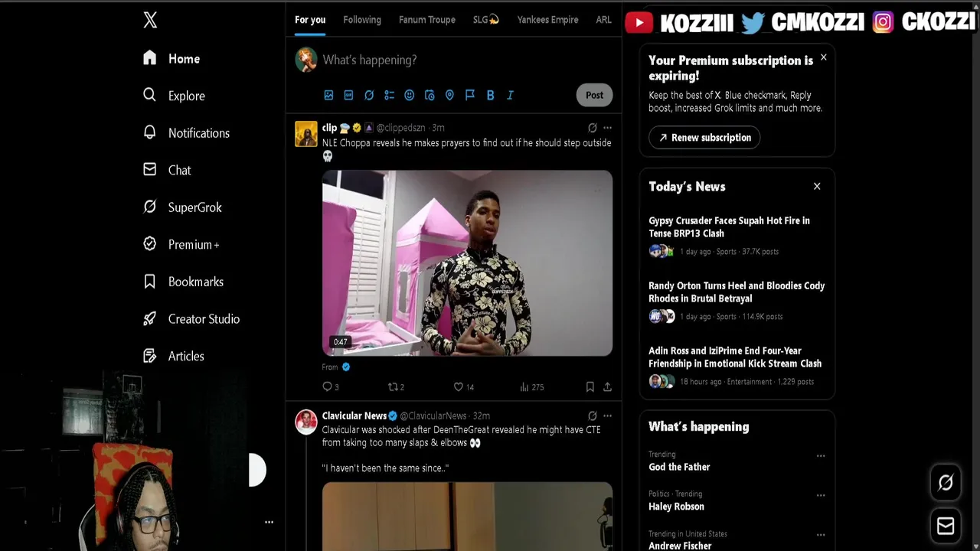Open Premium+ in sidebar

(181, 245)
